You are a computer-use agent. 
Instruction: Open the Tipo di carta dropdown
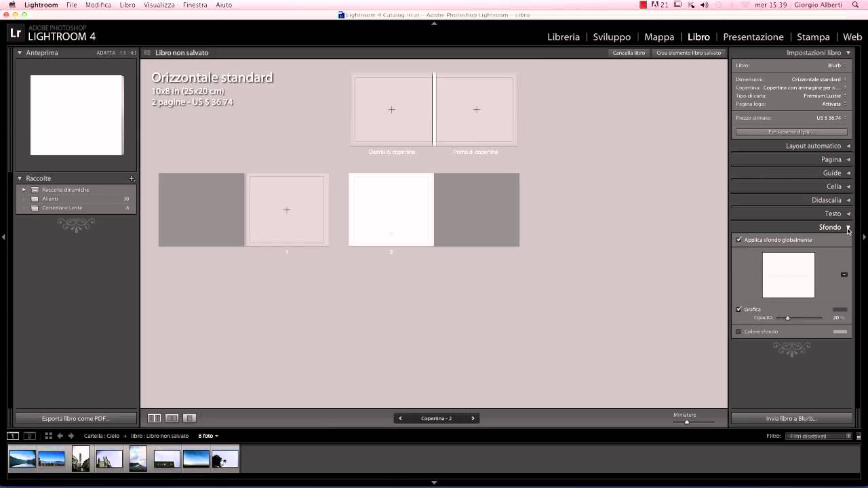825,96
